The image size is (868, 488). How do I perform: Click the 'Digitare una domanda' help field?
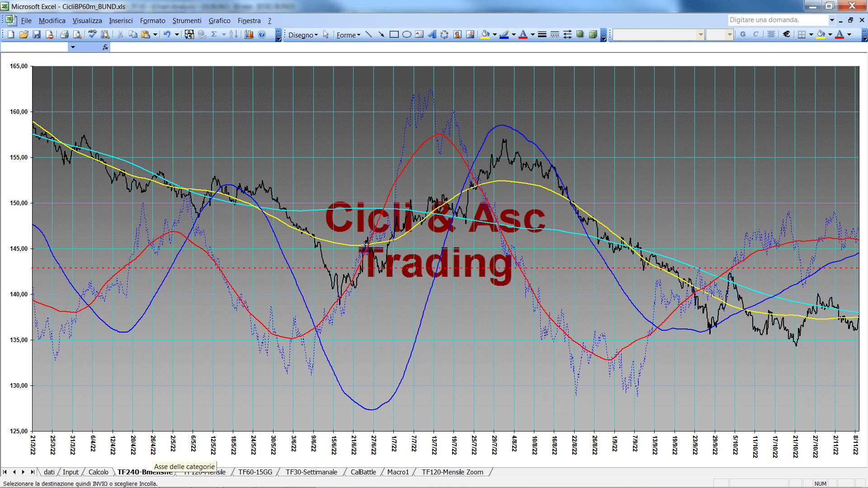click(x=778, y=20)
